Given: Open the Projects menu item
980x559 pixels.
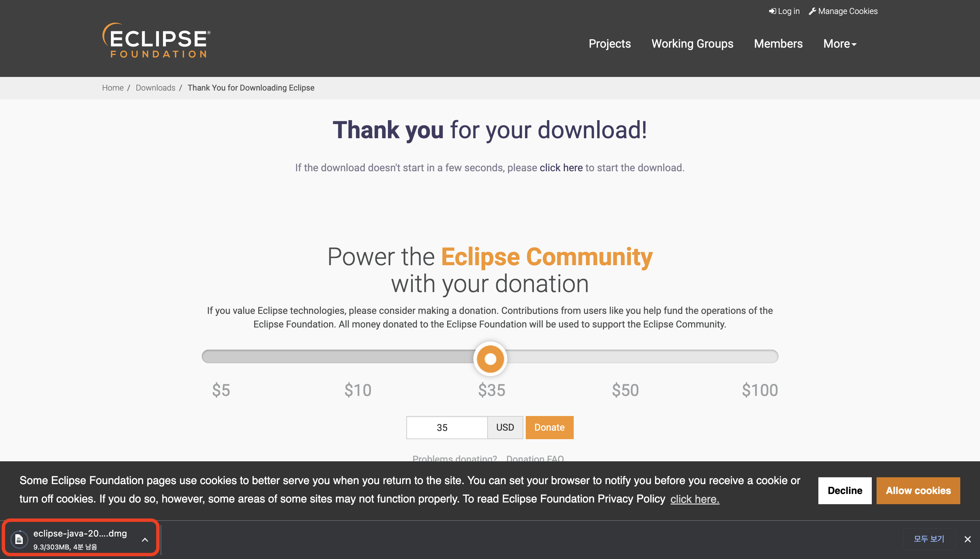Looking at the screenshot, I should 609,44.
